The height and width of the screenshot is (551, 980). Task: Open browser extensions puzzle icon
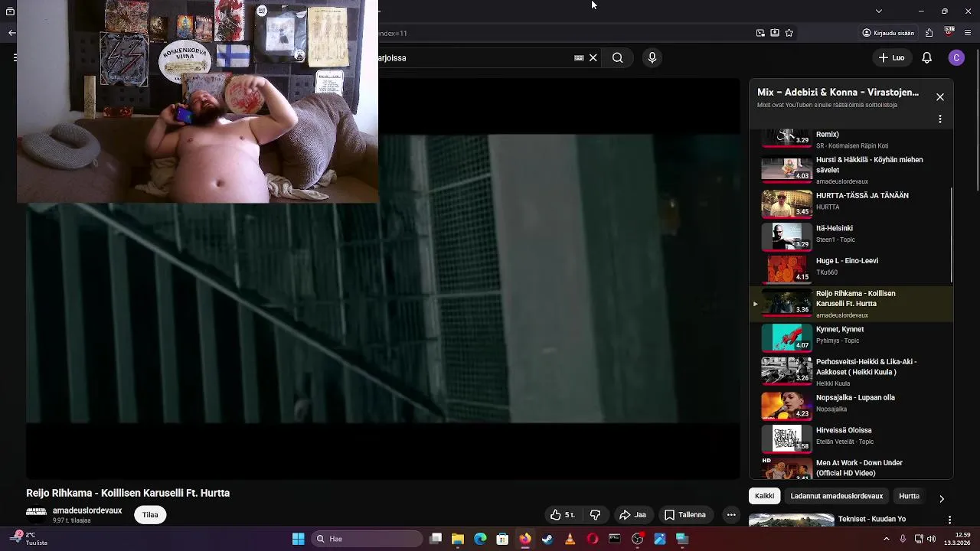tap(929, 33)
